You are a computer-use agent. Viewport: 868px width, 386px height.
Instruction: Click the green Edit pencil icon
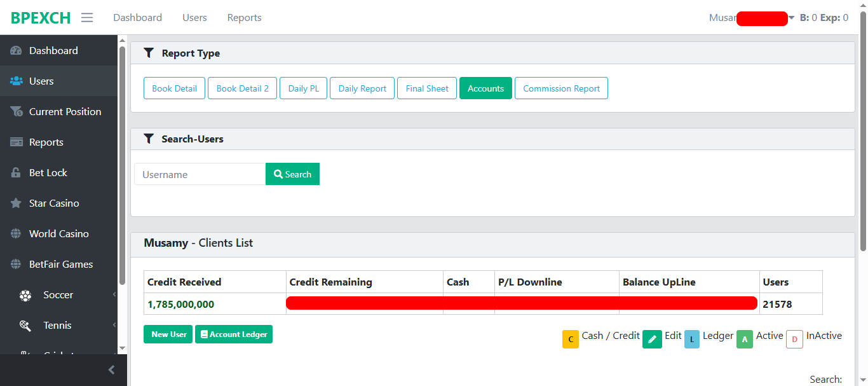[x=652, y=339]
